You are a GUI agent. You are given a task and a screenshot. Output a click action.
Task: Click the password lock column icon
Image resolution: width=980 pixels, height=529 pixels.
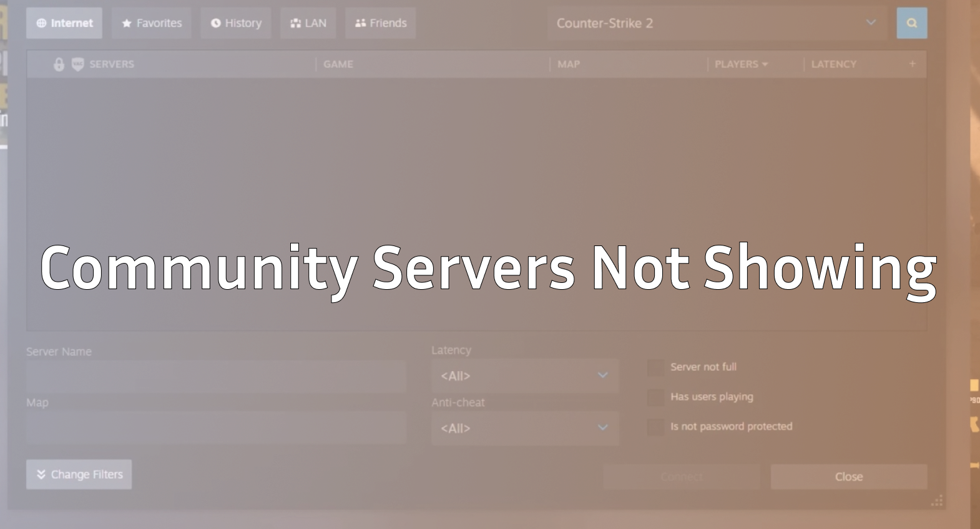tap(59, 64)
